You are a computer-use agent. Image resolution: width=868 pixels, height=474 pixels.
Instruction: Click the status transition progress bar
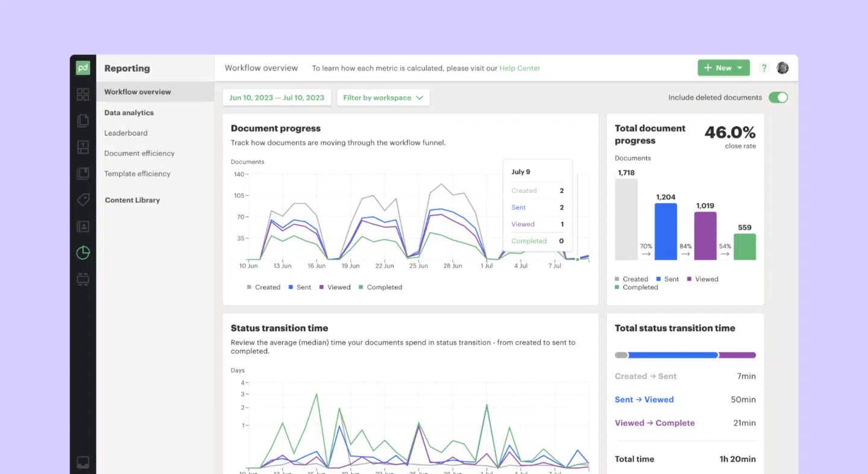(x=685, y=355)
